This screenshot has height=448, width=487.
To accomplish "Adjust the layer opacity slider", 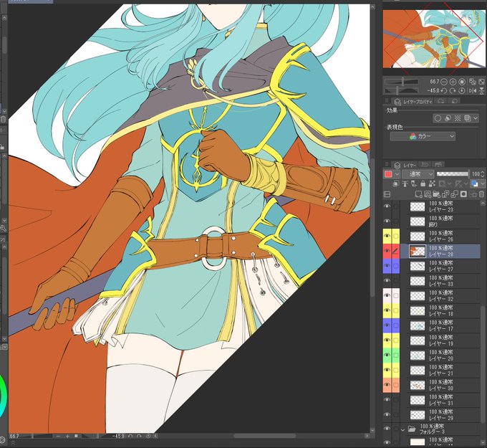I will coord(453,174).
